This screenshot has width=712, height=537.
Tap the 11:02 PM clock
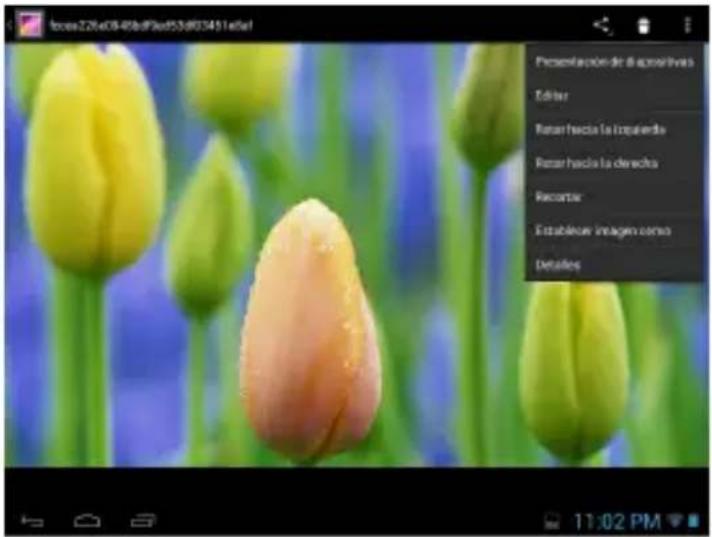618,522
